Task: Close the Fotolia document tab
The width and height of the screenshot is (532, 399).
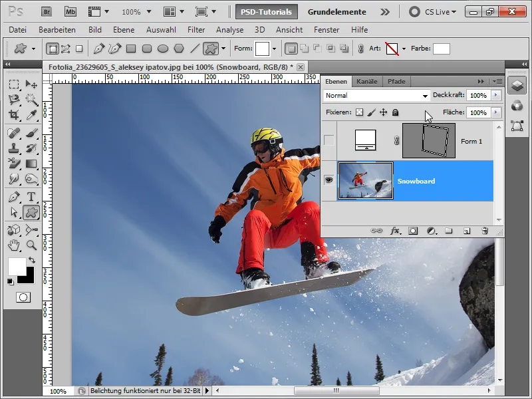Action: (301, 67)
